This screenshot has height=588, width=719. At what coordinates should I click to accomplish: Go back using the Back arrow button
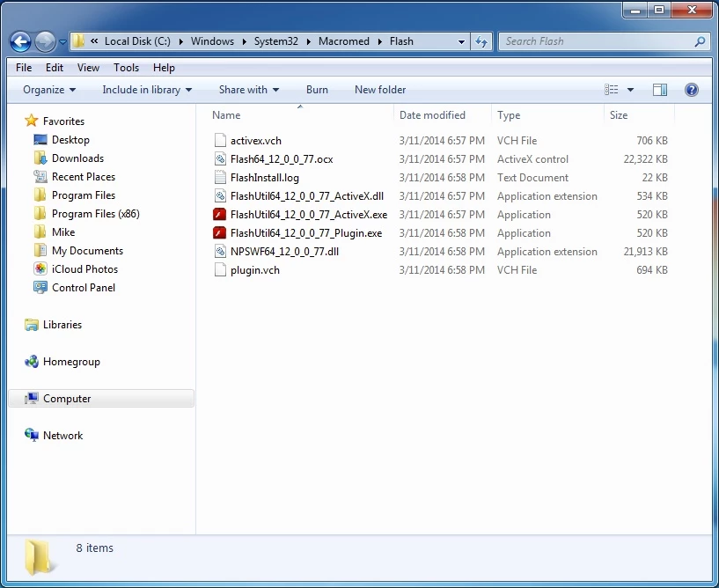click(x=20, y=41)
